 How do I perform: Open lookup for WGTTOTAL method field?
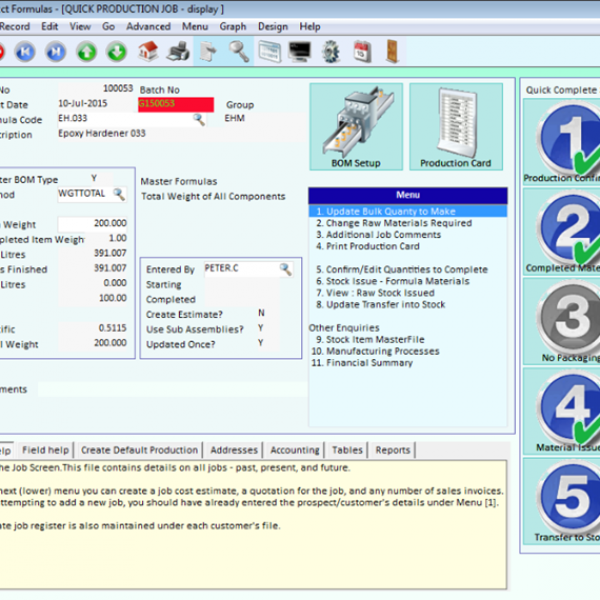119,194
